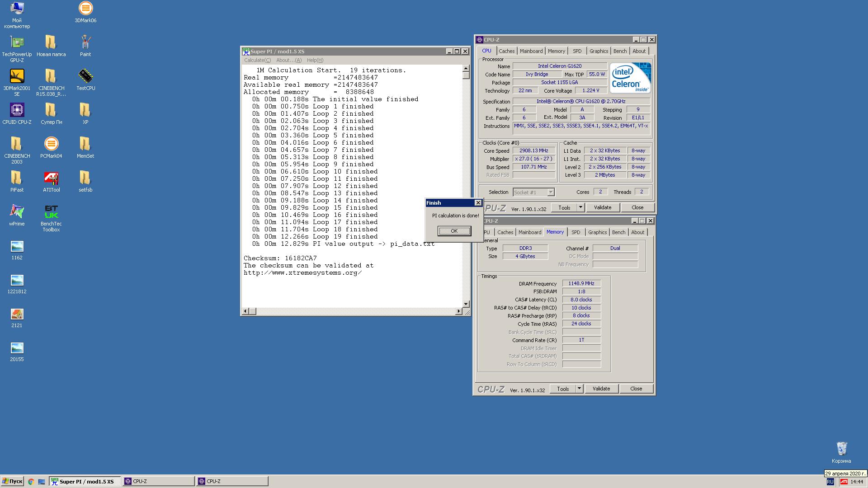Click OK in the Finish dialog
The width and height of the screenshot is (868, 488).
(x=454, y=231)
